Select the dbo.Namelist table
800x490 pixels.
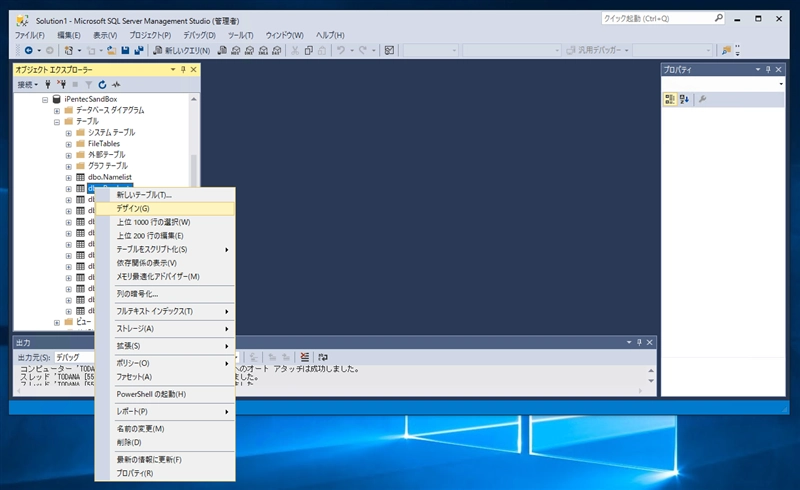tap(110, 177)
